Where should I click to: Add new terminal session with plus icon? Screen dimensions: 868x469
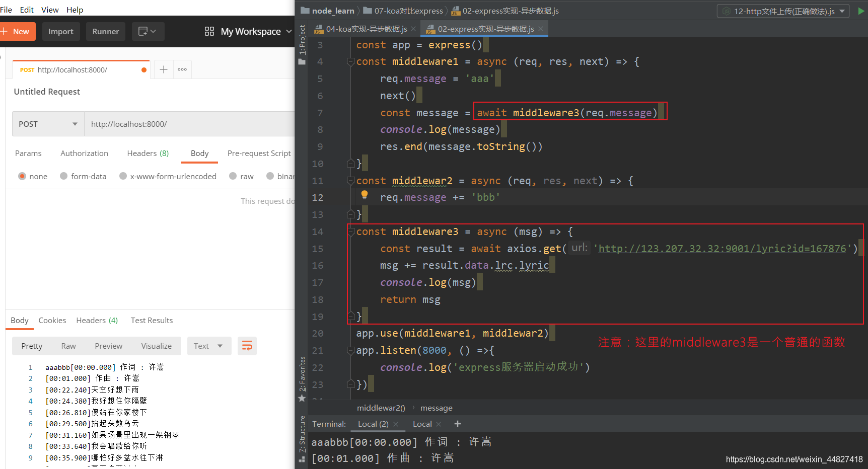(x=458, y=424)
